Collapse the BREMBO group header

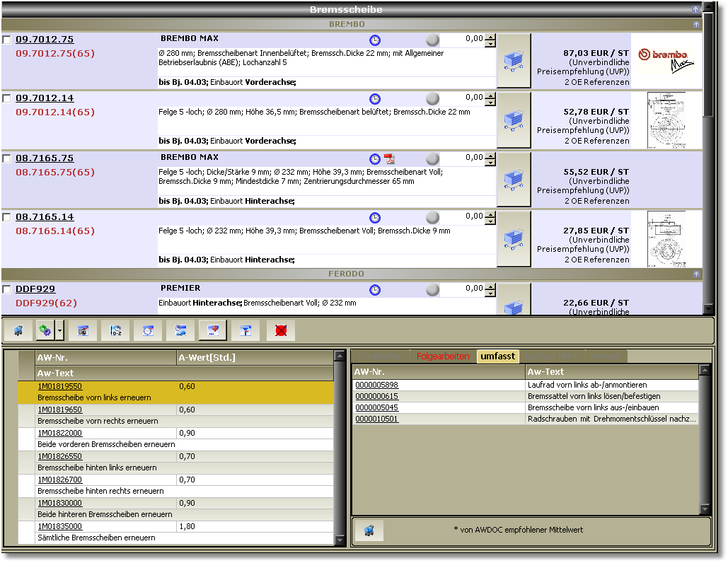click(x=696, y=24)
